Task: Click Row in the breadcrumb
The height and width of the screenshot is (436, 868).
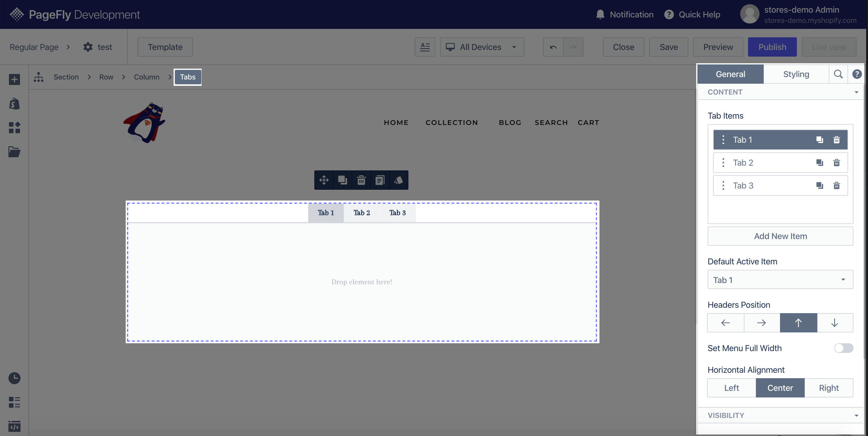Action: (x=106, y=77)
